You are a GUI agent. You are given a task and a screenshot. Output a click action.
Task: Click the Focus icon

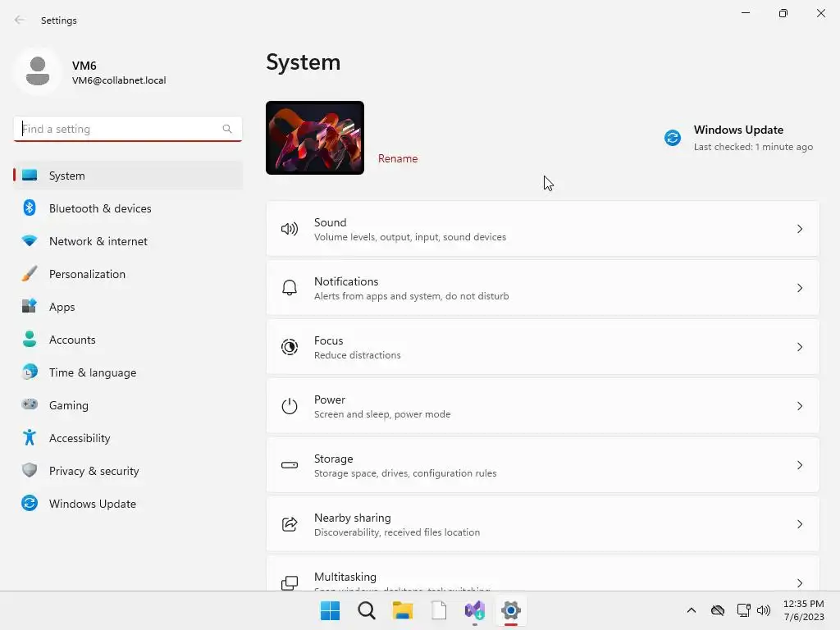pyautogui.click(x=290, y=347)
